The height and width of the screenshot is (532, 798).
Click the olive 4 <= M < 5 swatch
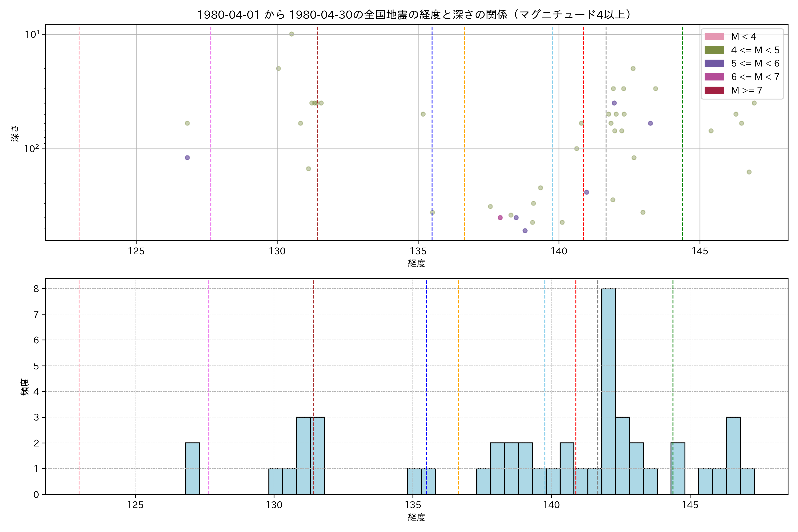pyautogui.click(x=714, y=50)
